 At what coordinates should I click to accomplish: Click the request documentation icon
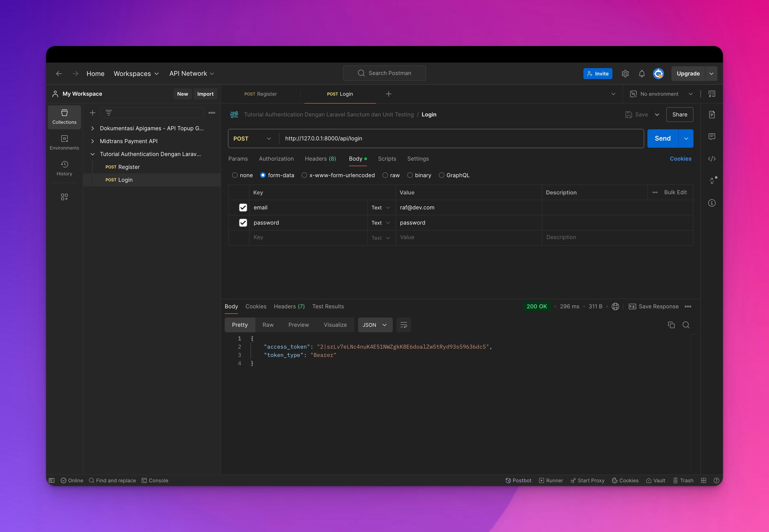pyautogui.click(x=712, y=115)
